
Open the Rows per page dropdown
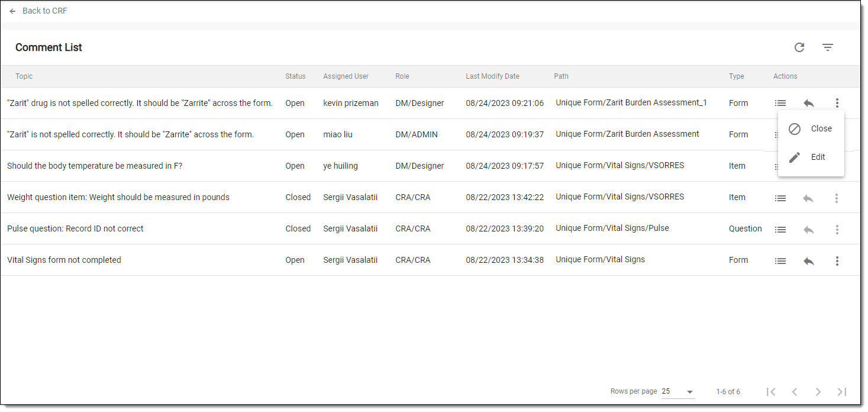(x=678, y=392)
